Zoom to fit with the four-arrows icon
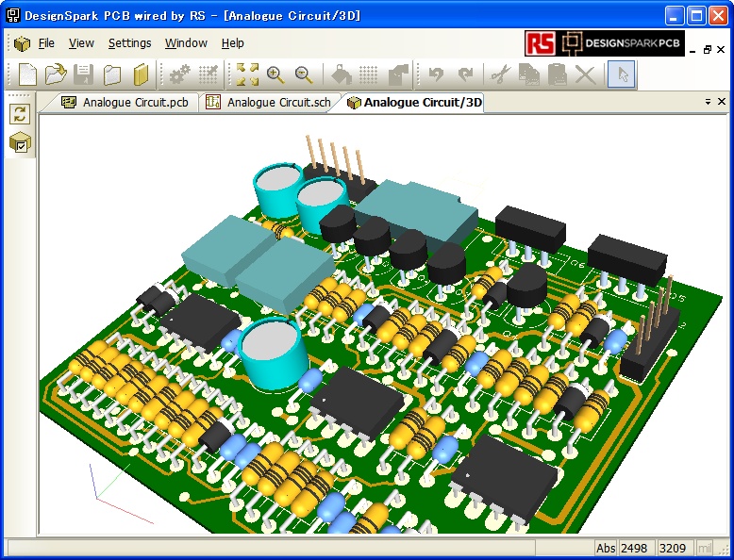Viewport: 734px width, 560px height. 247,74
